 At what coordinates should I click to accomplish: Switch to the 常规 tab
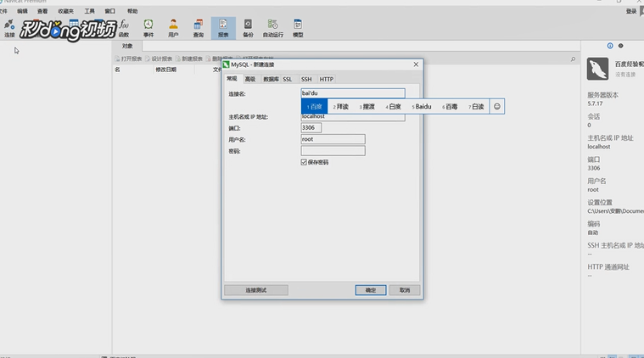point(232,78)
